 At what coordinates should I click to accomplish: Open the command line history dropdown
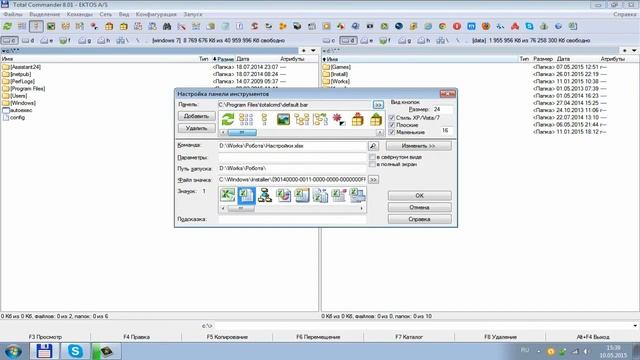[635, 326]
